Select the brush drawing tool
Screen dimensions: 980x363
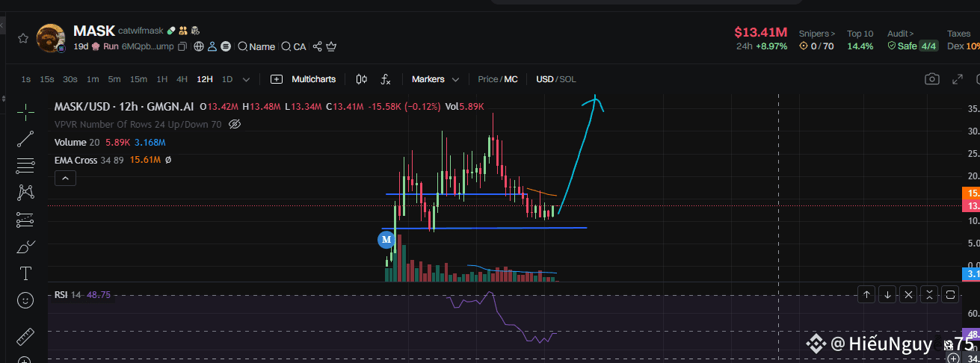(x=25, y=246)
